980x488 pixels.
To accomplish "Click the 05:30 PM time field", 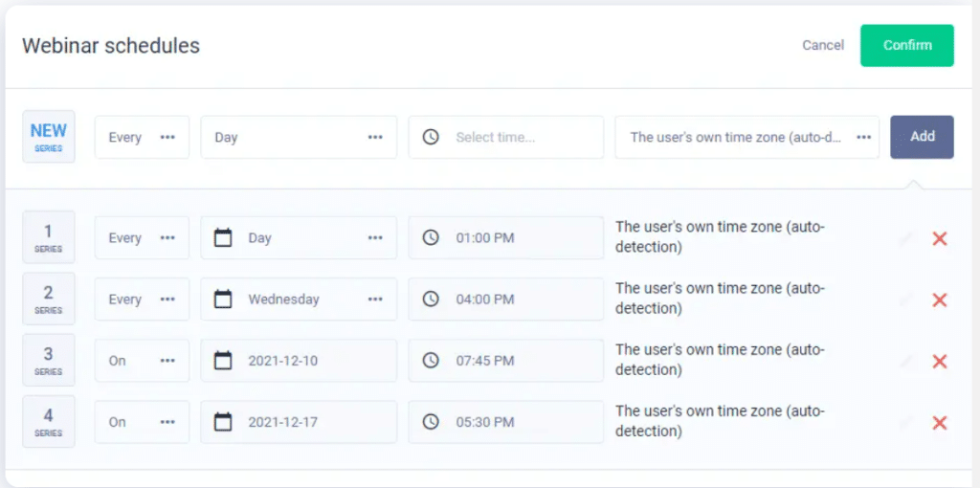I will 506,422.
